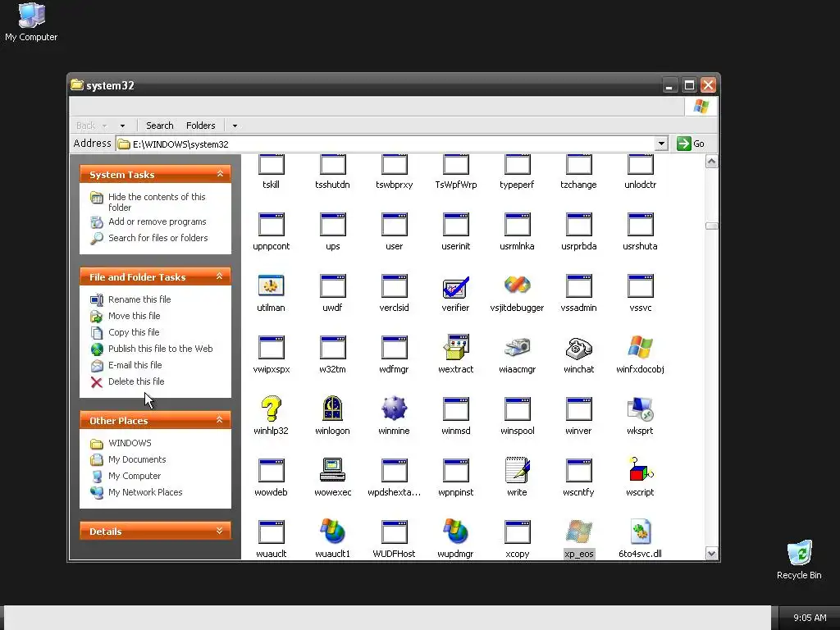Select the wksprt icon
Image resolution: width=840 pixels, height=630 pixels.
click(640, 409)
